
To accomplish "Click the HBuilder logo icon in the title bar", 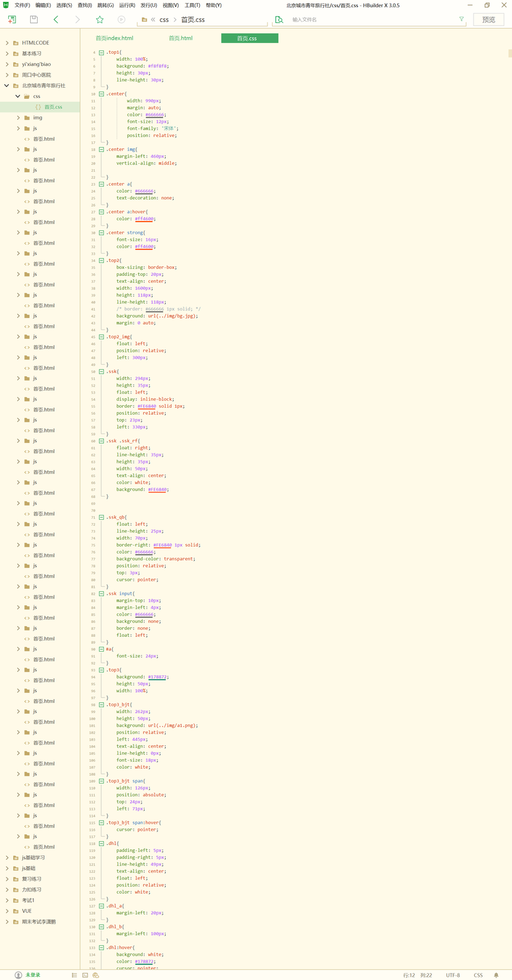I will [x=6, y=5].
